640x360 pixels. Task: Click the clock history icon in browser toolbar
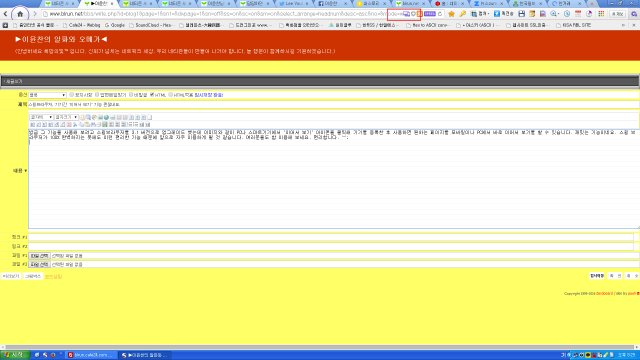pos(567,14)
